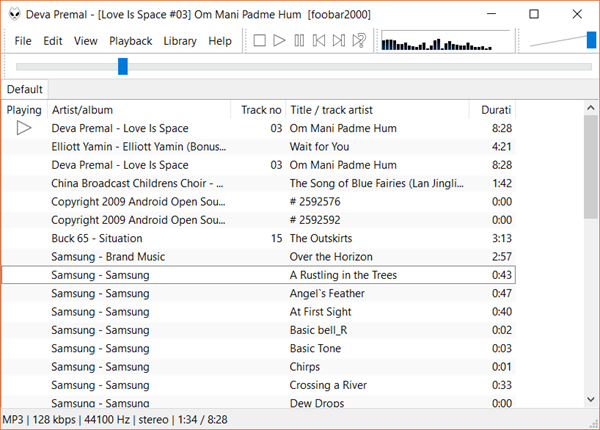Click China Broadcast Childrens Choir cell
Viewport: 600px width, 430px height.
click(137, 183)
